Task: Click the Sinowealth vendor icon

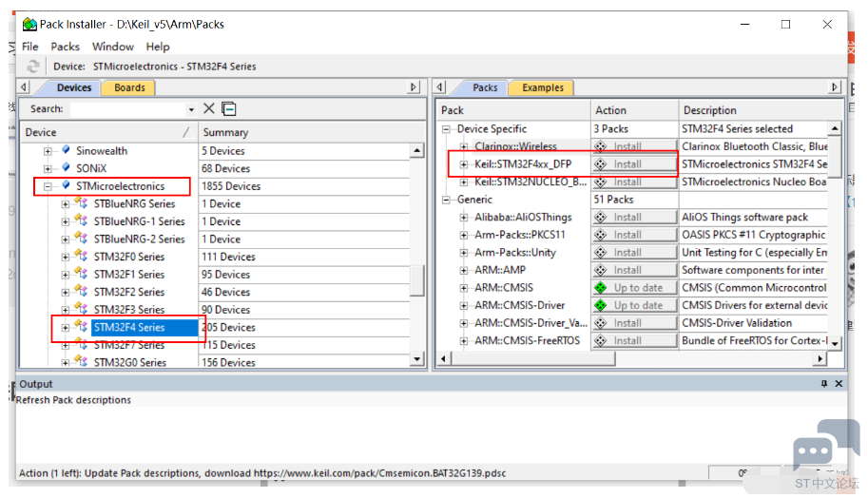Action: click(x=66, y=150)
